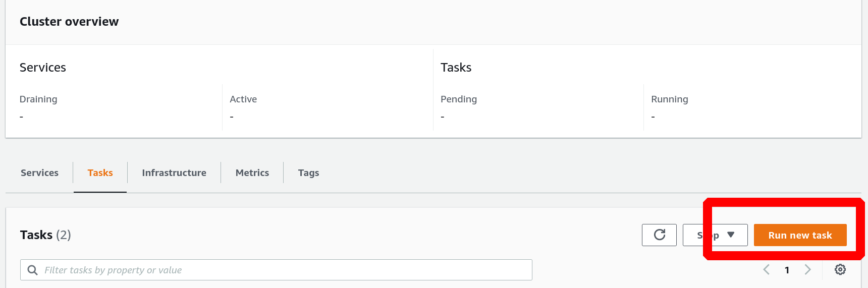
Task: Click the Draining services count
Action: (x=21, y=117)
